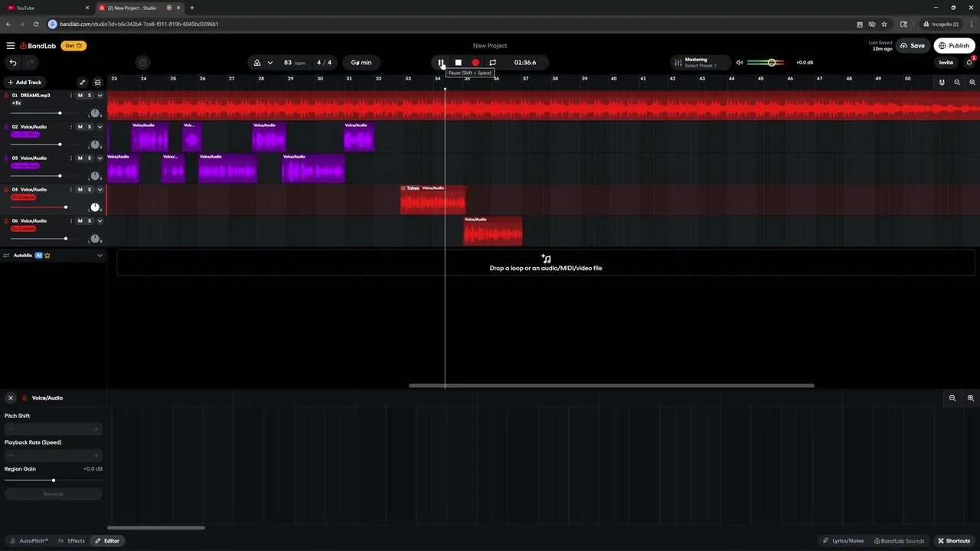980x551 pixels.
Task: Open the BandLab hamburger menu
Action: pyautogui.click(x=11, y=46)
